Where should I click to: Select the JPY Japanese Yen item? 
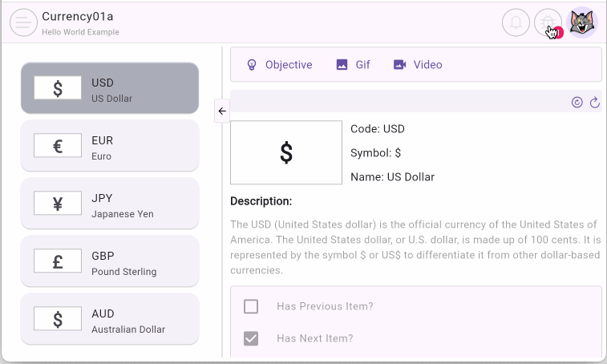110,204
